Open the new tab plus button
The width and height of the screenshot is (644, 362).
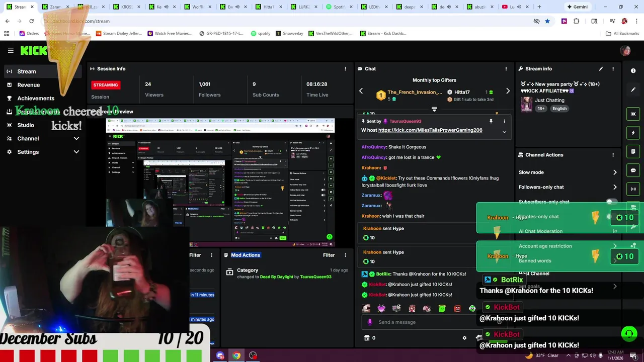pos(539,7)
